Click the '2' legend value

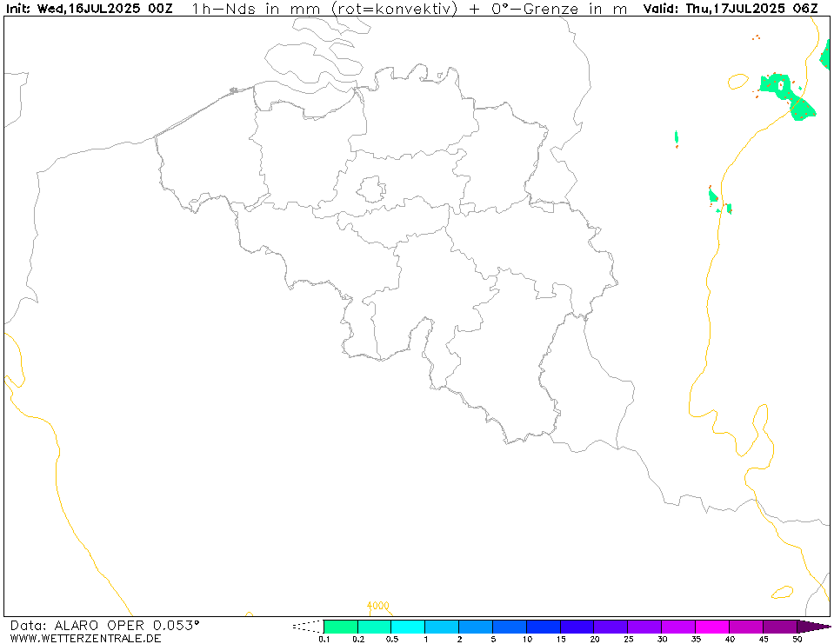tap(459, 639)
